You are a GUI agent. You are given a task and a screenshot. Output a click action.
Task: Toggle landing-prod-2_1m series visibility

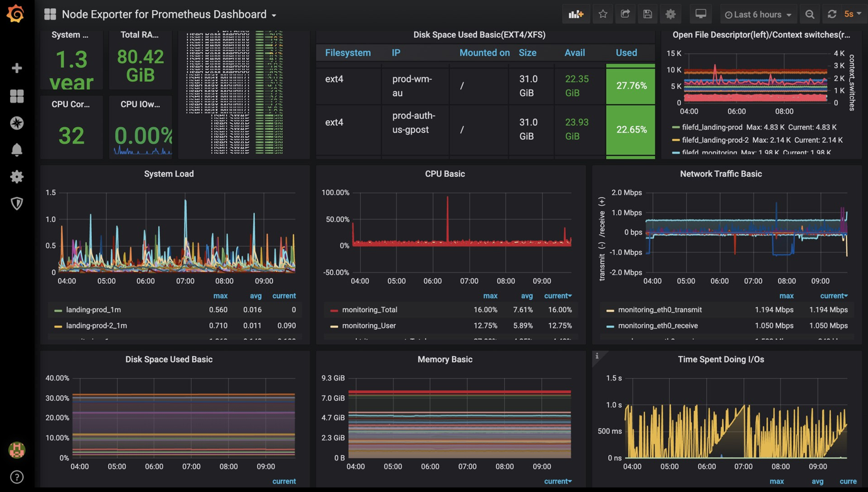96,325
